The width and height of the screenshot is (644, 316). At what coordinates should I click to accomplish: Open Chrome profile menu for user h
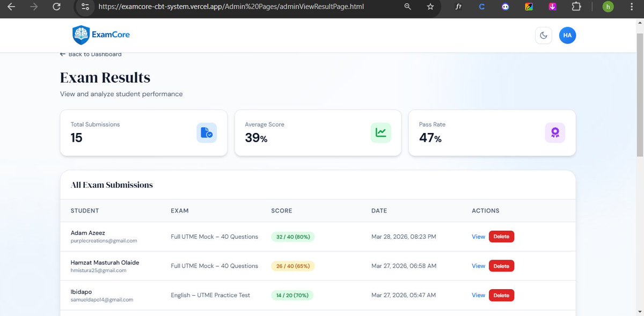pyautogui.click(x=608, y=7)
